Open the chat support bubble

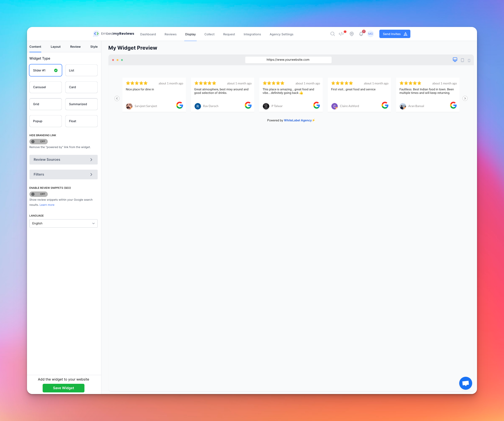(466, 383)
